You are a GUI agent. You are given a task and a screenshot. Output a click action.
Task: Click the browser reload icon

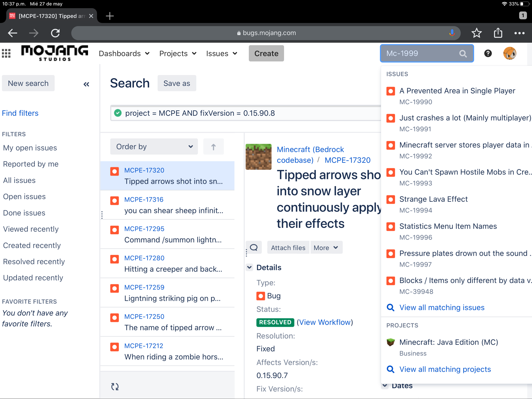(55, 33)
